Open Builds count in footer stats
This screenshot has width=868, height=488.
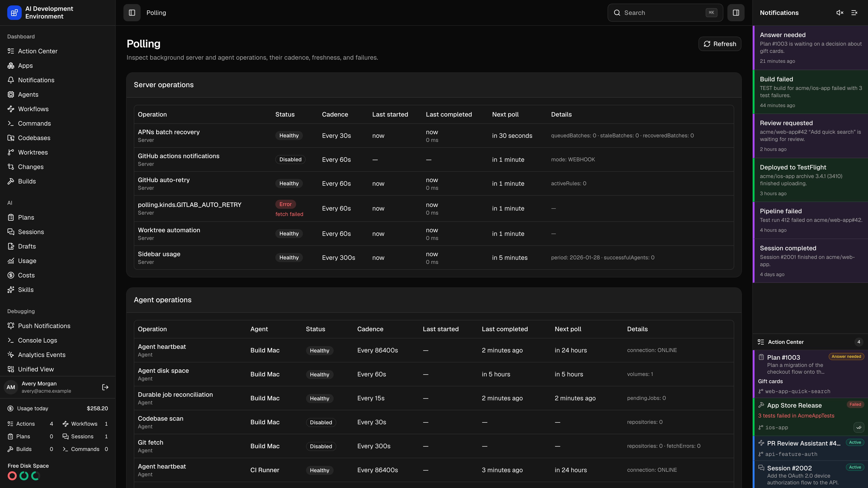[30, 449]
